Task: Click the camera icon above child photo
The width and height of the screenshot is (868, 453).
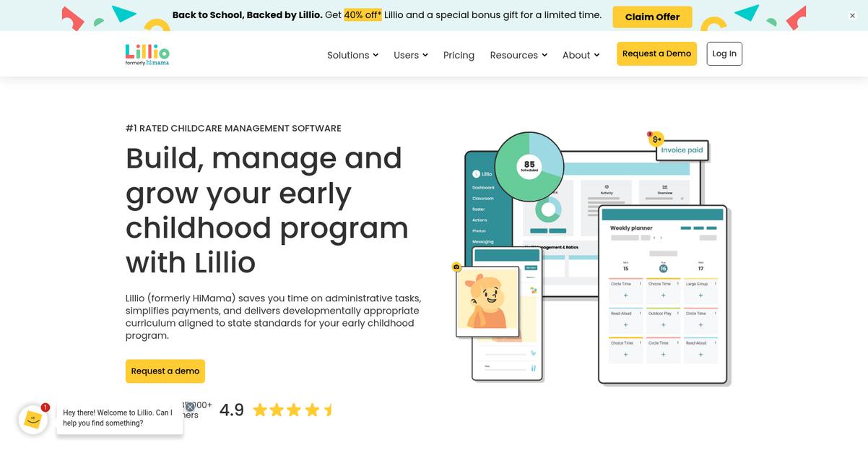Action: [456, 267]
